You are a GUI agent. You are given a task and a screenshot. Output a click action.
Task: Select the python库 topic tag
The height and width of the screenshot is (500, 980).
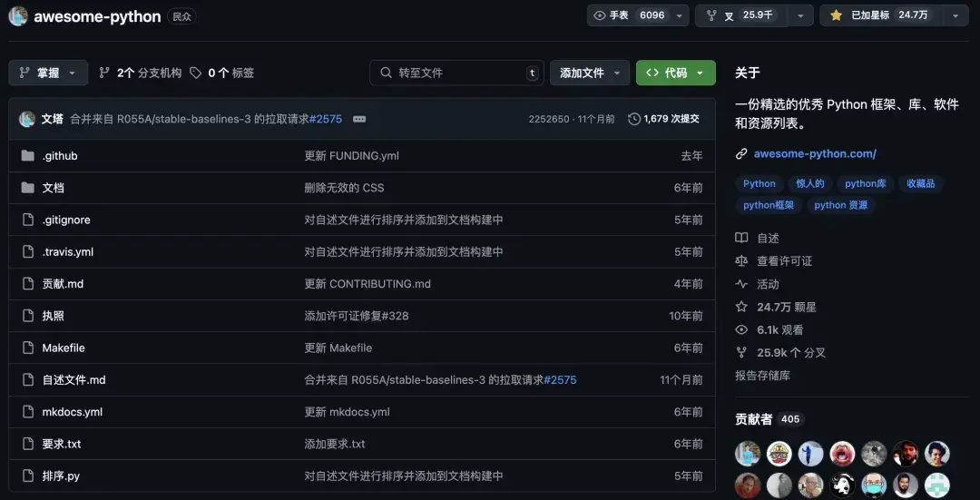point(866,183)
